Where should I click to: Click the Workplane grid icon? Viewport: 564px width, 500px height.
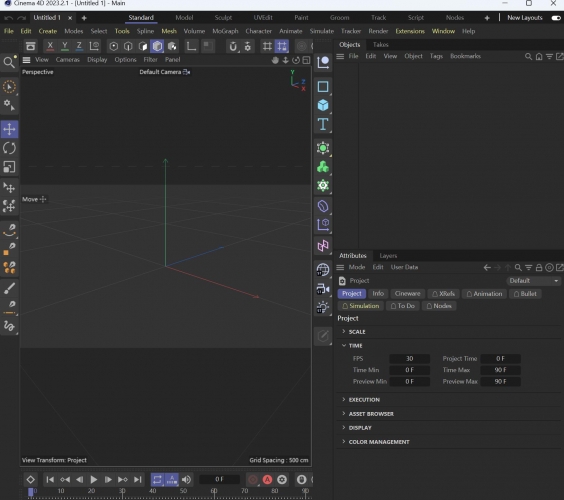(x=267, y=46)
